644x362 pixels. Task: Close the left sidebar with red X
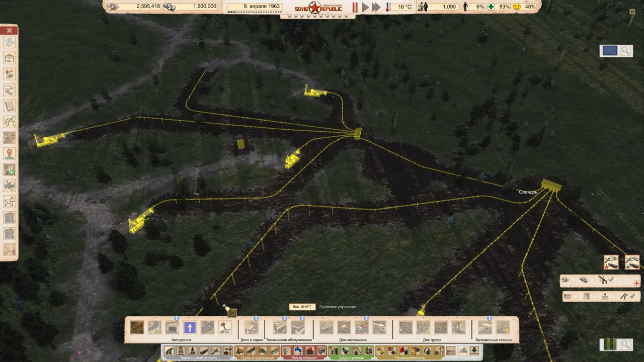pos(10,31)
